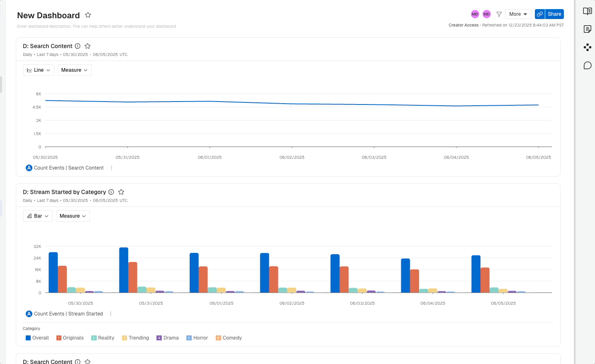Click the Share button
This screenshot has height=364, width=595.
tap(554, 14)
